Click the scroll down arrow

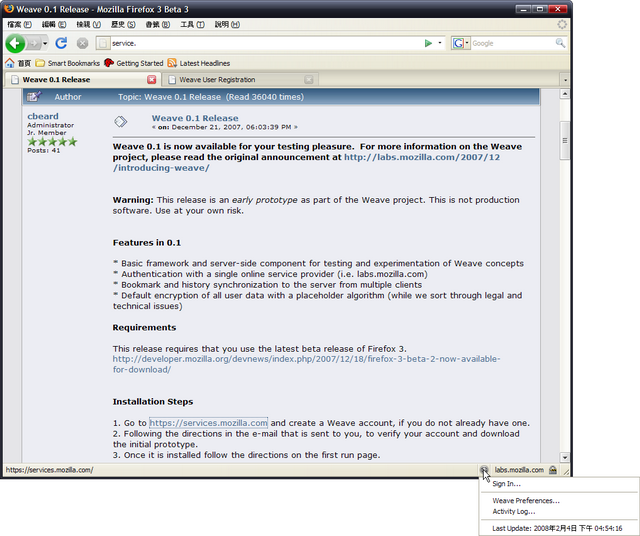pos(565,457)
